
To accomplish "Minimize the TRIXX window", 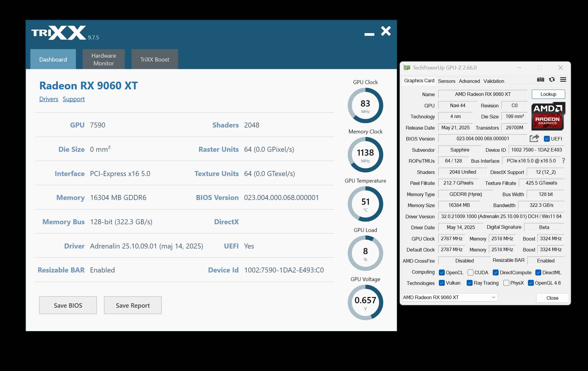I will pyautogui.click(x=369, y=34).
